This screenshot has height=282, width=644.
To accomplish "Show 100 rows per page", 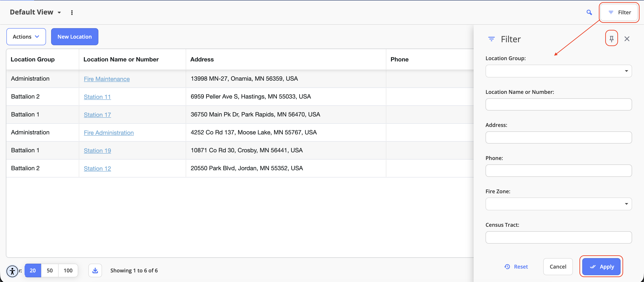I will [x=68, y=270].
